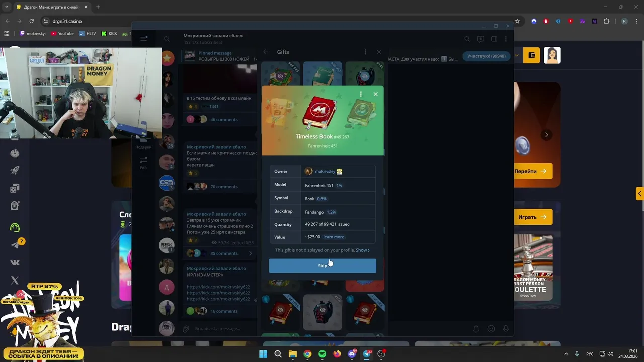The height and width of the screenshot is (362, 644).
Task: Close the Timeless Book gift popup
Action: point(375,94)
